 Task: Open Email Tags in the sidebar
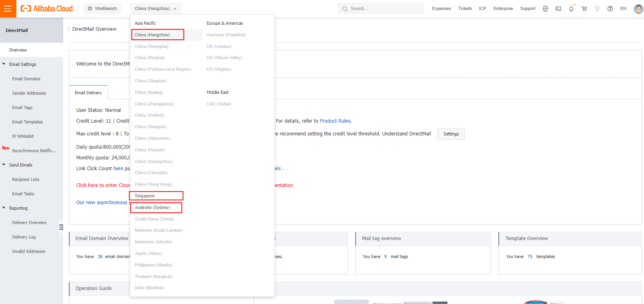22,107
